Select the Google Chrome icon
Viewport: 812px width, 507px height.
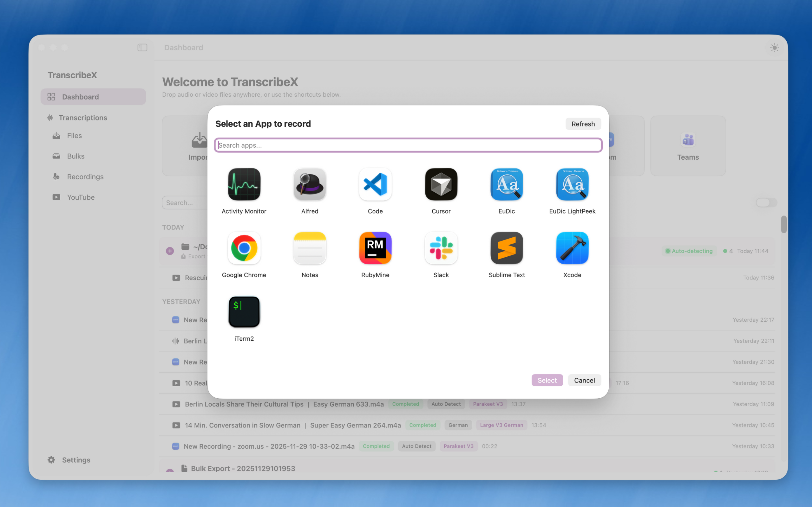[244, 248]
